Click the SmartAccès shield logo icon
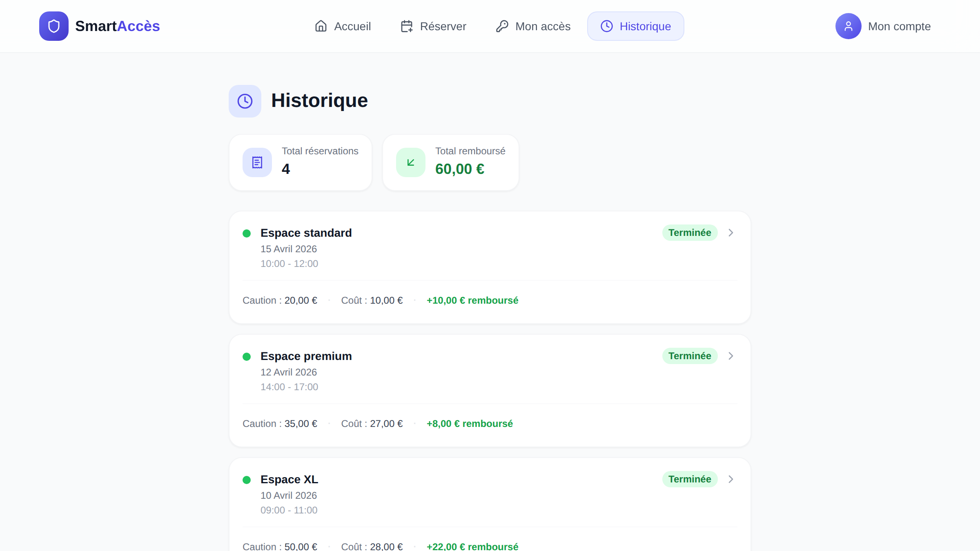This screenshot has width=980, height=551. 54,26
